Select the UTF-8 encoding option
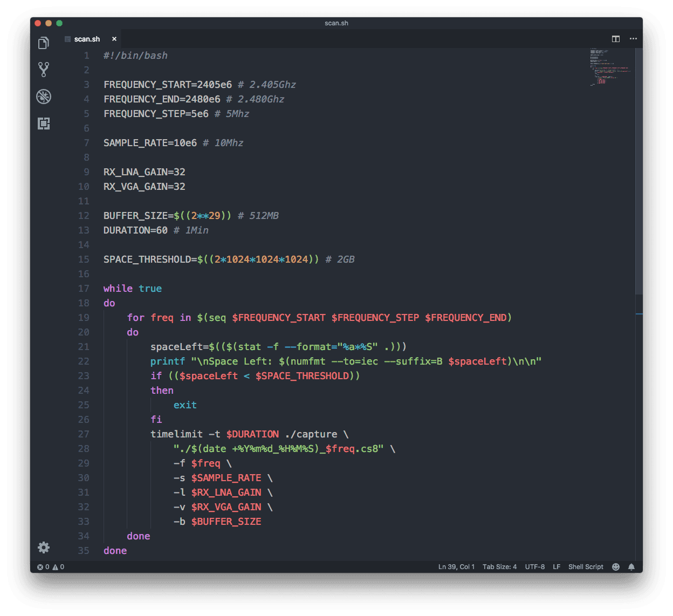The height and width of the screenshot is (616, 673). click(534, 567)
